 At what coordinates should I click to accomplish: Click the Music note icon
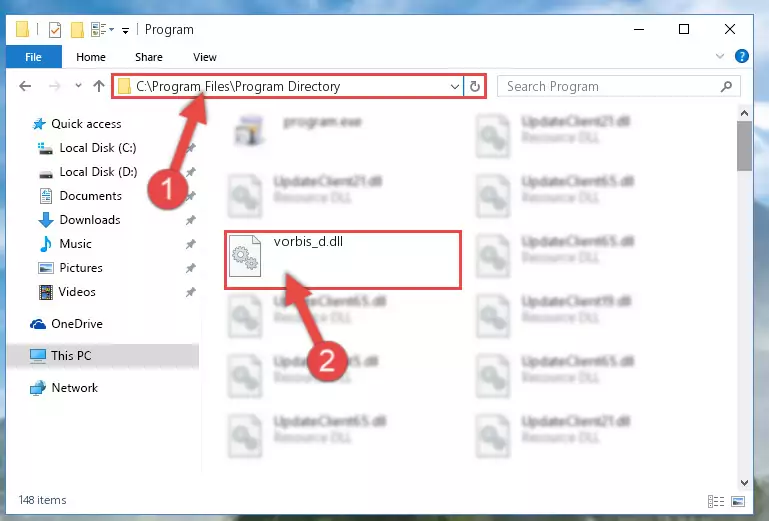point(46,244)
